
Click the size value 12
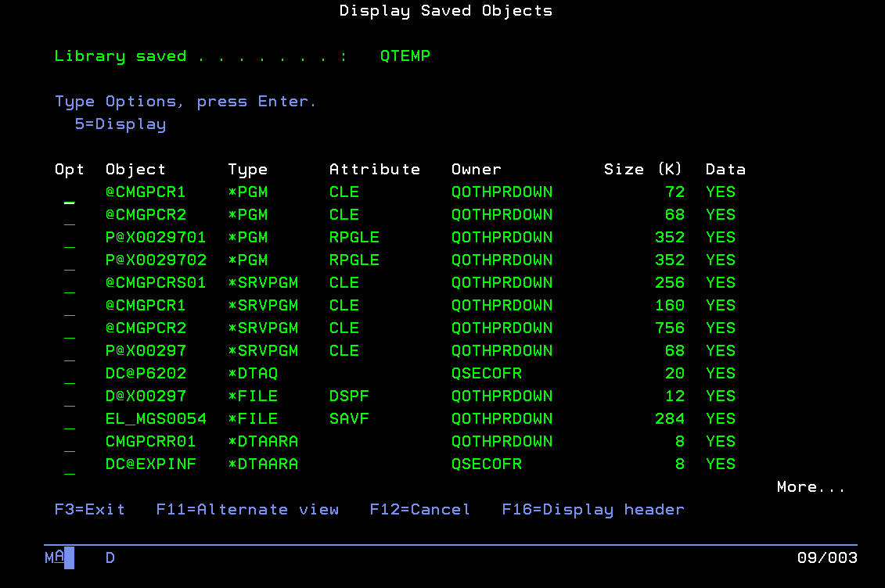675,396
